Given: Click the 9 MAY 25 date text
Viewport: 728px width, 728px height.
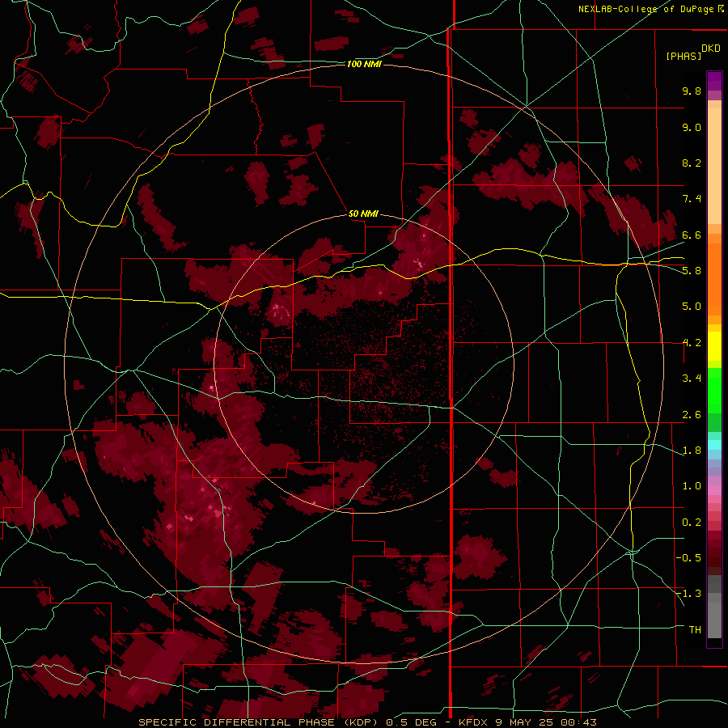Looking at the screenshot, I should click(524, 722).
